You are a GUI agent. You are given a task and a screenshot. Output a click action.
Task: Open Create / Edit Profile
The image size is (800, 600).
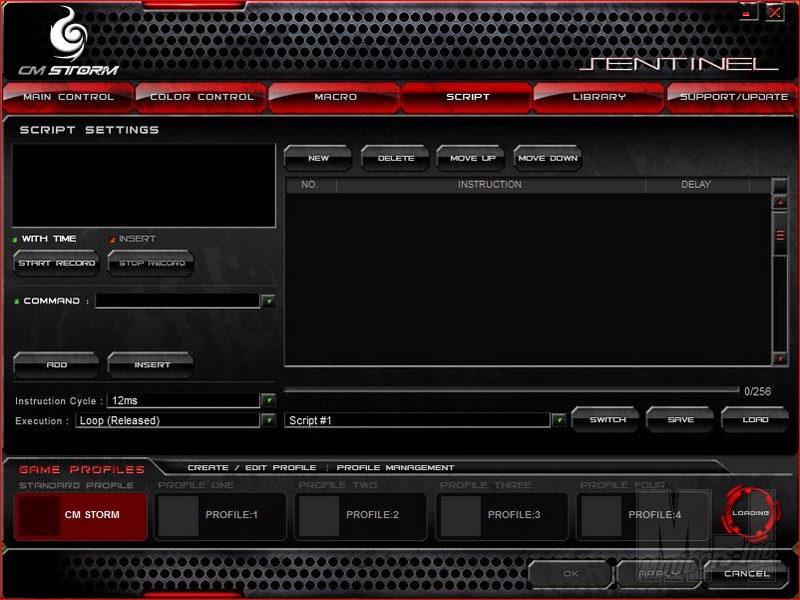[x=252, y=468]
